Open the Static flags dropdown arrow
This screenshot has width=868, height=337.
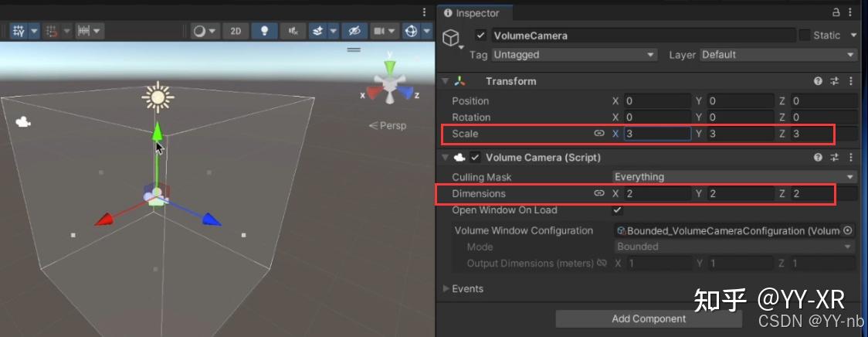click(x=853, y=36)
